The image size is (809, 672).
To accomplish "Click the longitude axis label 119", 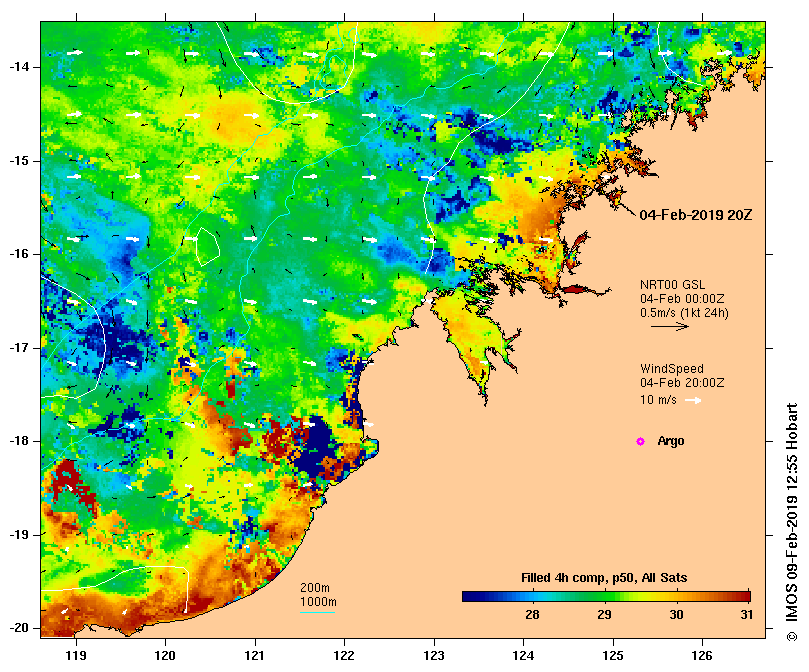I will click(x=76, y=656).
